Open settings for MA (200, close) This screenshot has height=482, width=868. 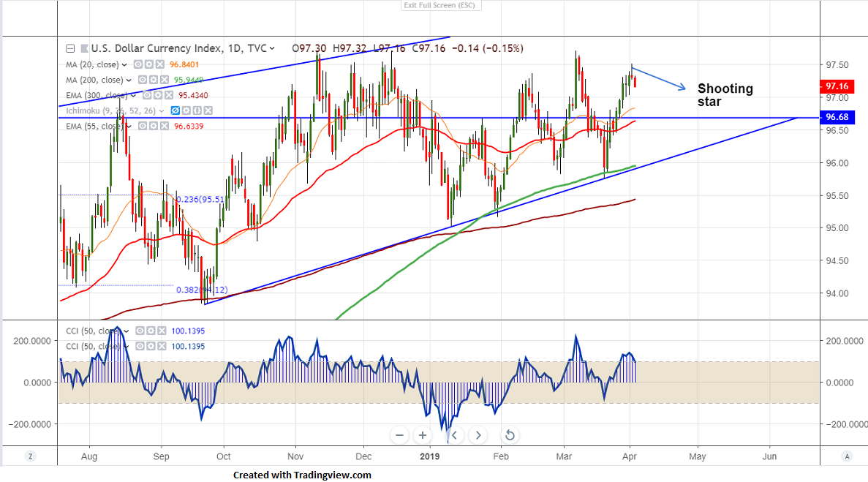pyautogui.click(x=154, y=80)
